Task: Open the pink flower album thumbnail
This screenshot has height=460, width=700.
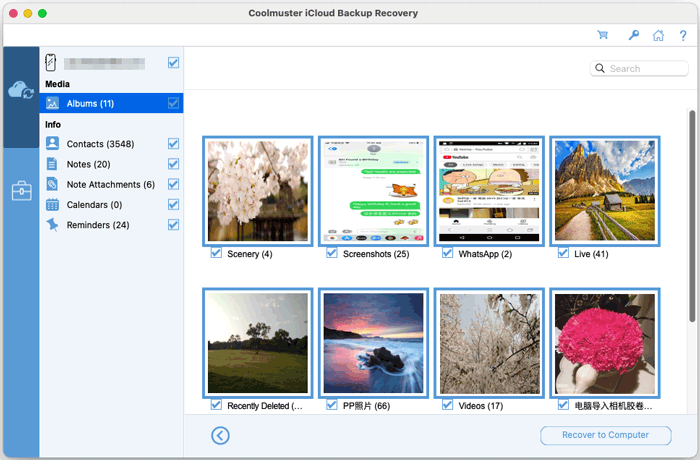Action: pos(604,343)
